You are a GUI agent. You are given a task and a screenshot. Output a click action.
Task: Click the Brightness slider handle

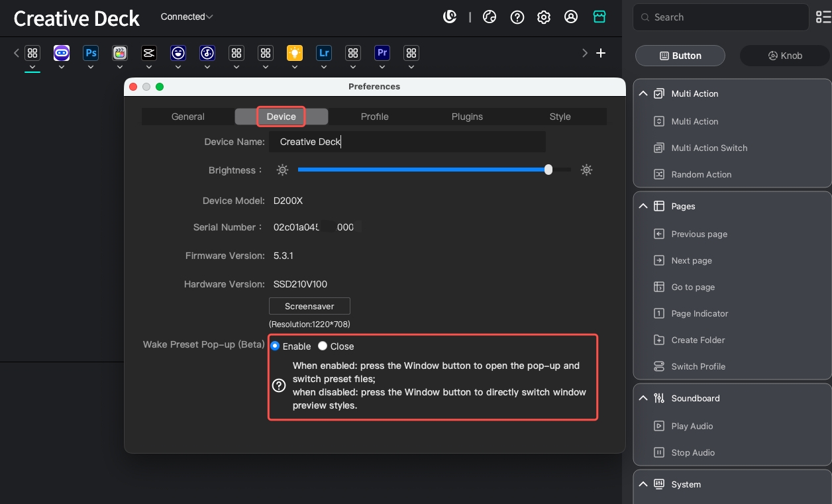[548, 170]
